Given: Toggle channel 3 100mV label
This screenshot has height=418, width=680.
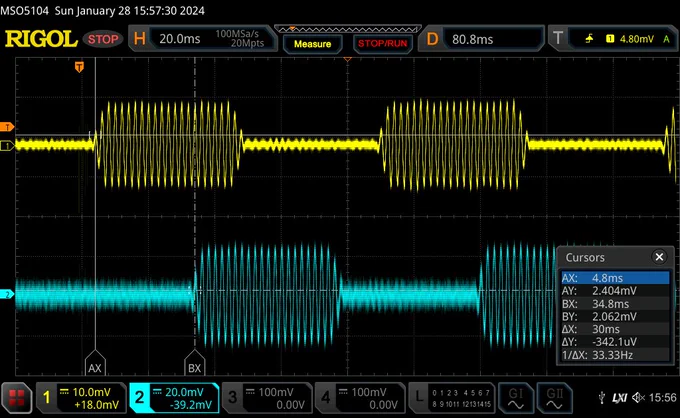Looking at the screenshot, I should (276, 392).
